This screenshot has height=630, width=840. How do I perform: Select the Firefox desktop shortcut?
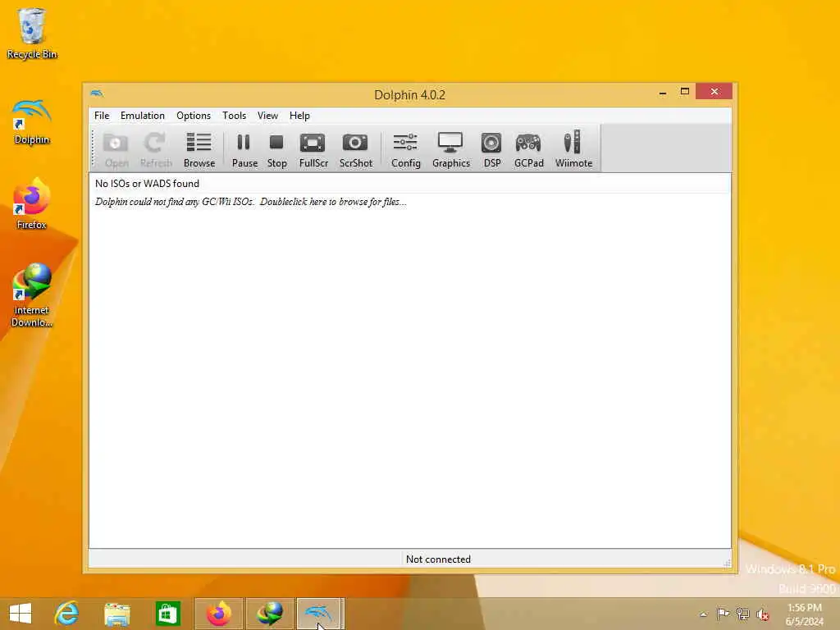[32, 204]
